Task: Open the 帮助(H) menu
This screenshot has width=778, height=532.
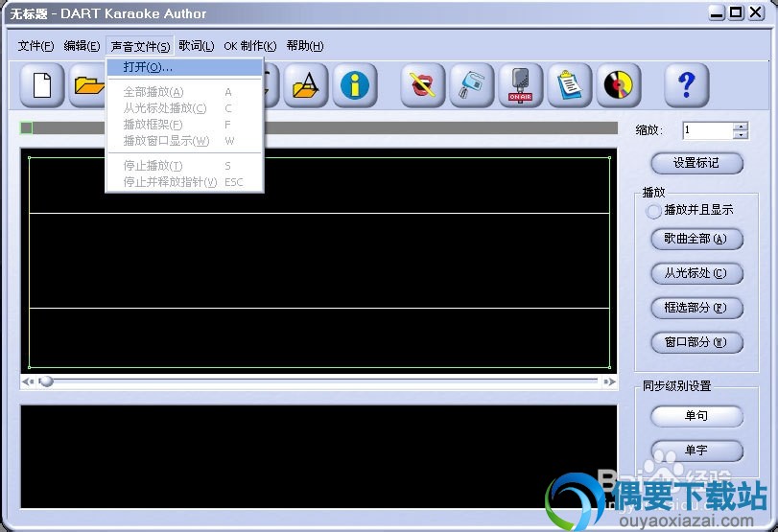Action: [x=305, y=46]
